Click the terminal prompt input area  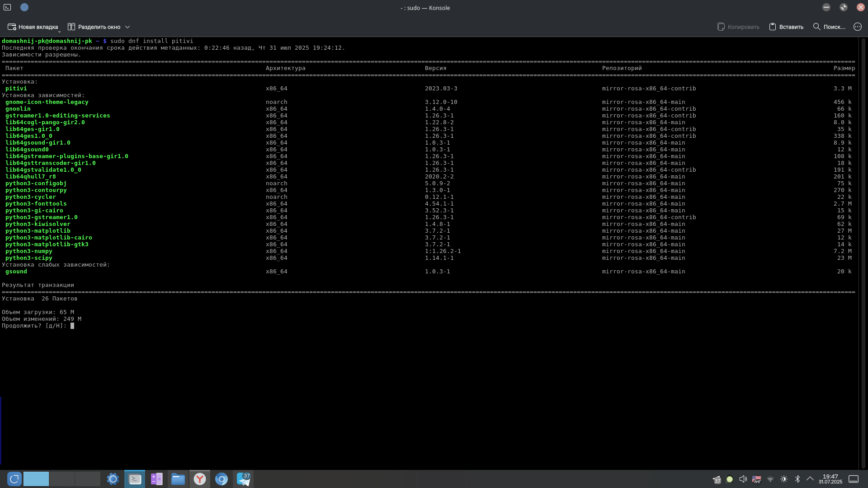click(72, 326)
